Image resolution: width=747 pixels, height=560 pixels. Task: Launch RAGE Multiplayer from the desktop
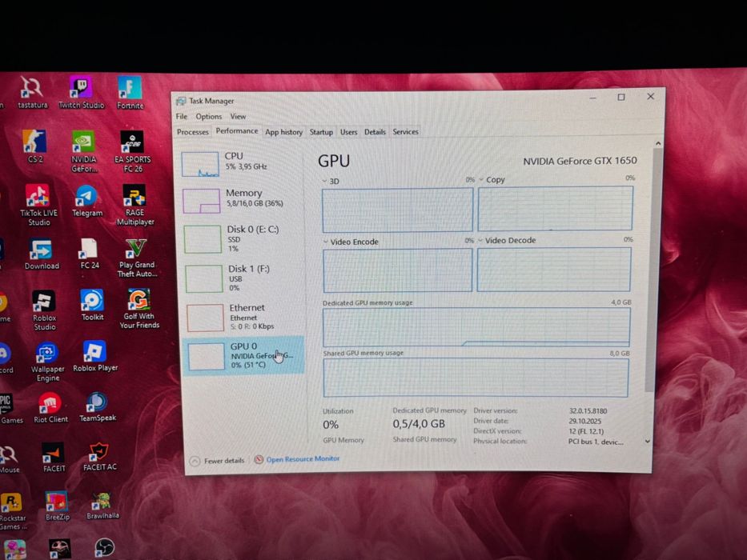click(135, 205)
